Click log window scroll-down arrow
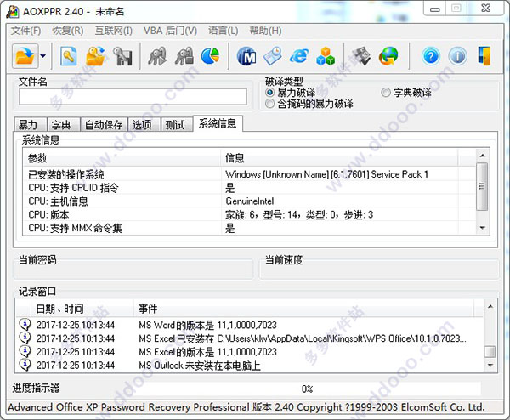 tap(490, 366)
